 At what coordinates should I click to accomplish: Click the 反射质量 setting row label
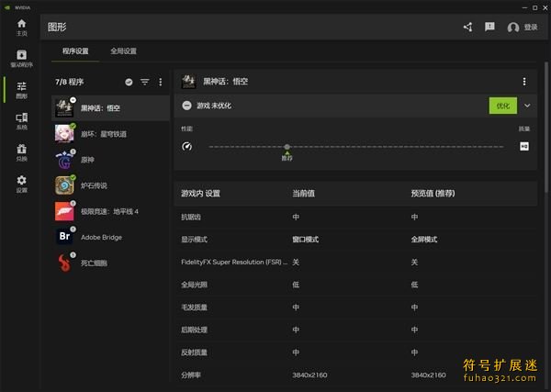point(194,353)
